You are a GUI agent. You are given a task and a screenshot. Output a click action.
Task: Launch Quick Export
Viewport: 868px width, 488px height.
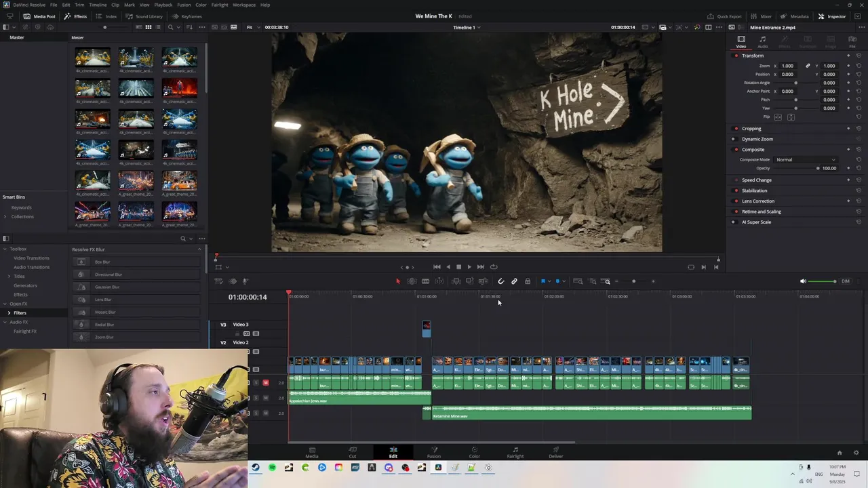tap(724, 16)
